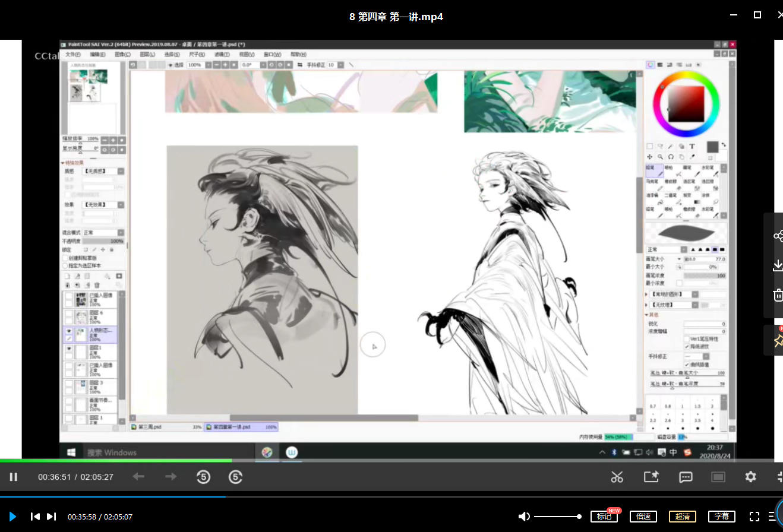This screenshot has height=532, width=783.
Task: Click the 倍速 playback speed button
Action: [643, 517]
